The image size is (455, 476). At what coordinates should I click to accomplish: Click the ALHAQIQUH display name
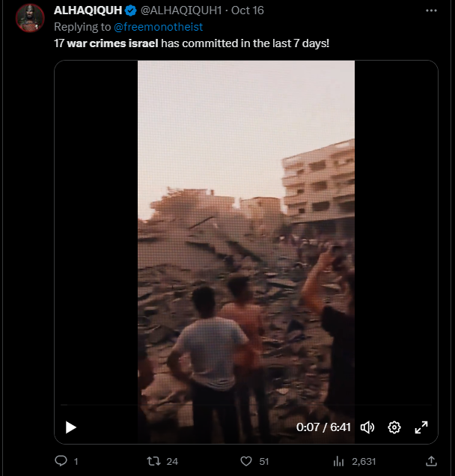click(88, 11)
